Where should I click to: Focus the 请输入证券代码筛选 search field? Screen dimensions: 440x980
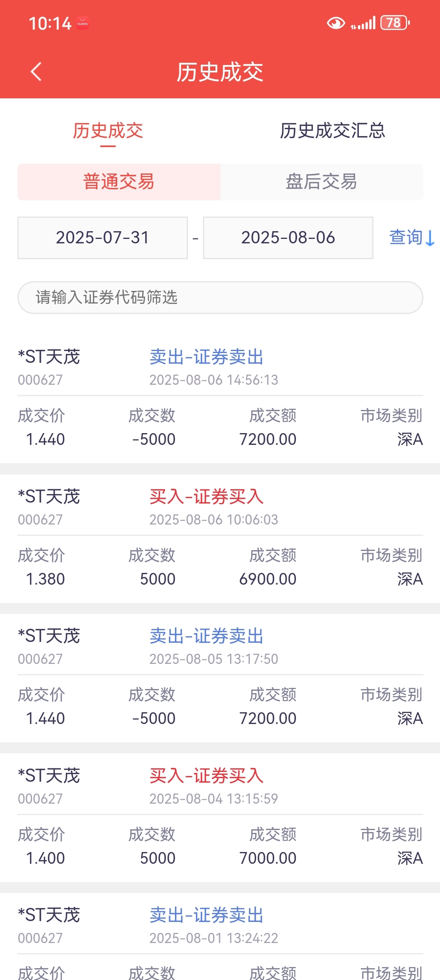point(220,297)
